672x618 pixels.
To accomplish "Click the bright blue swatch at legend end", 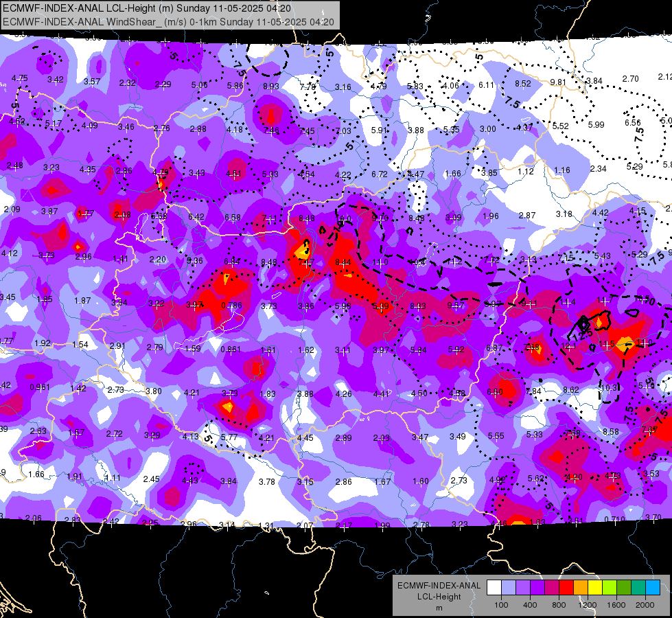I will click(x=653, y=588).
